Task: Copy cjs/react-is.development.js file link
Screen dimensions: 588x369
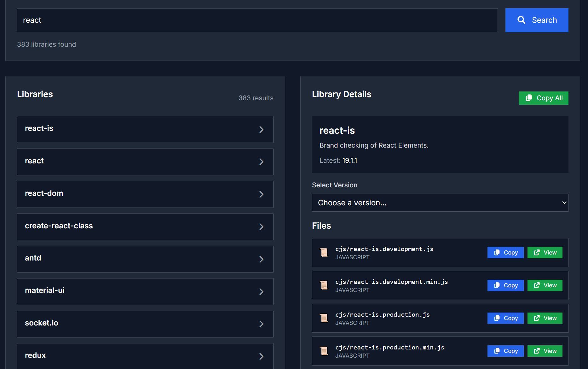Action: coord(505,253)
